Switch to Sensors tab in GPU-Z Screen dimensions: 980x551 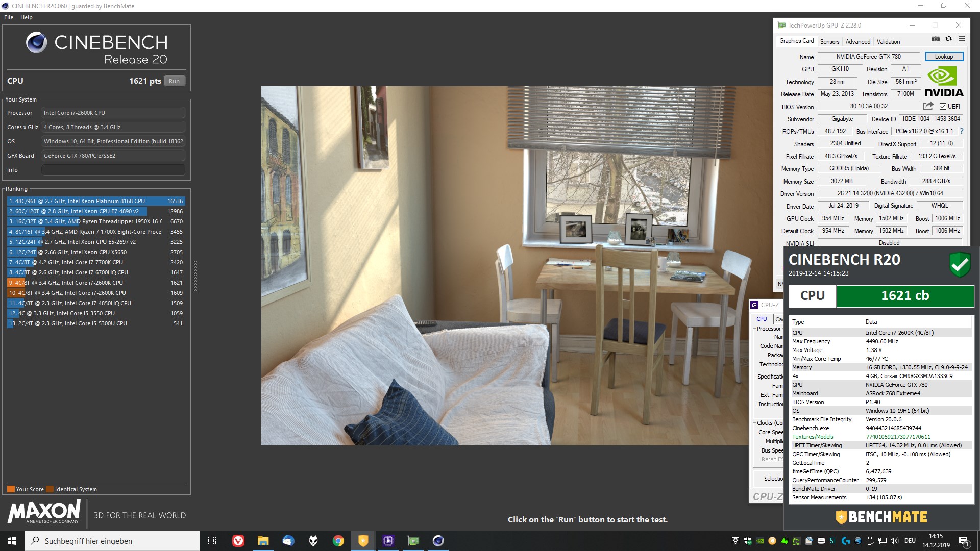tap(829, 42)
